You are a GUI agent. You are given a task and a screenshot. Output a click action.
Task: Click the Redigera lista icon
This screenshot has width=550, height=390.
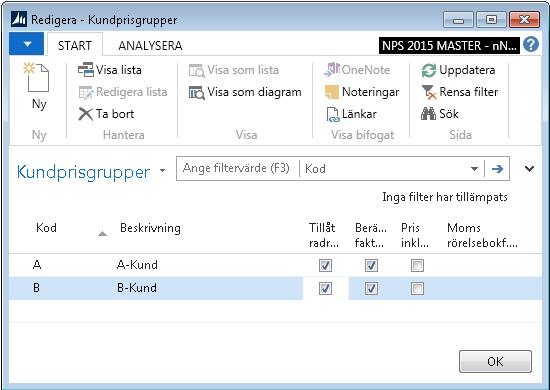tap(86, 92)
